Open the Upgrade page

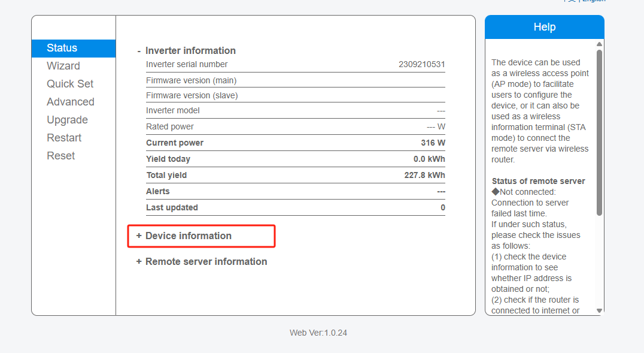67,120
